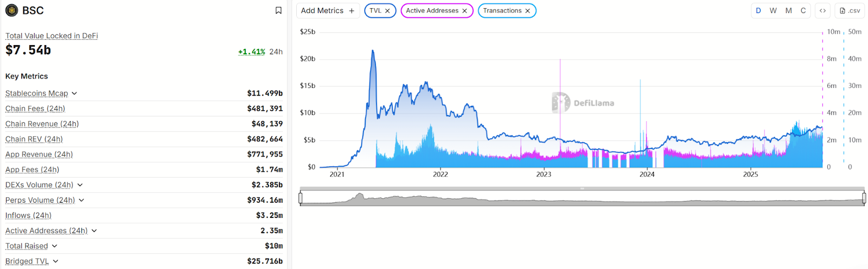Screen dimensions: 868x269
Task: Bookmark the BSC chain page
Action: click(x=278, y=10)
